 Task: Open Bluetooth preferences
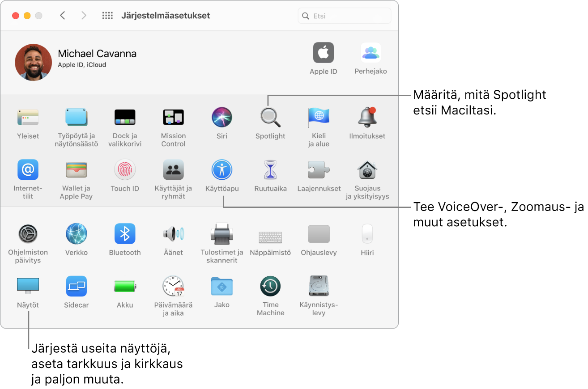click(125, 234)
